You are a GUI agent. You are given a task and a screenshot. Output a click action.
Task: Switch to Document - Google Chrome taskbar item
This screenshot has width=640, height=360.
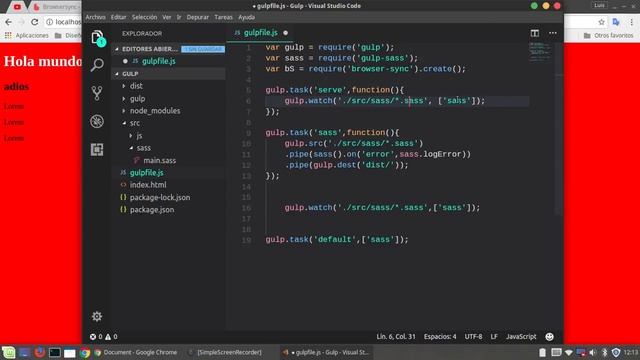click(136, 353)
